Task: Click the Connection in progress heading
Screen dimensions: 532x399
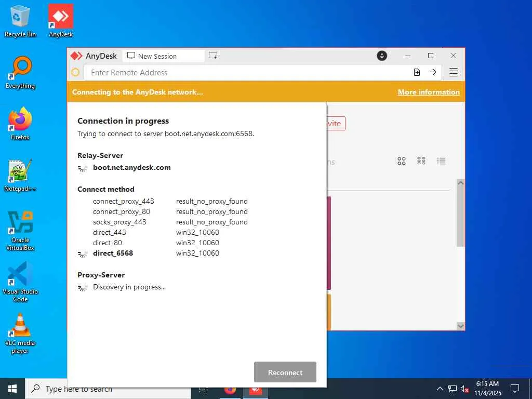Action: [x=123, y=121]
